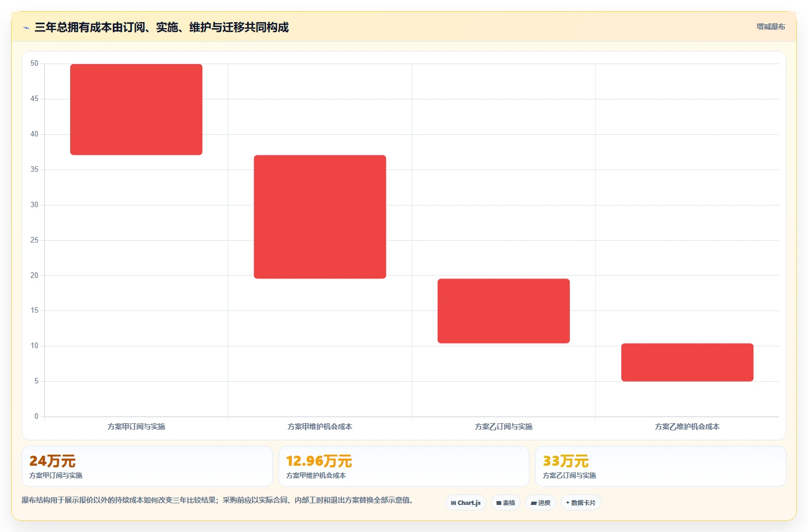Click the red bar for 方案乙维护机会成本
The height and width of the screenshot is (532, 808).
(x=687, y=362)
